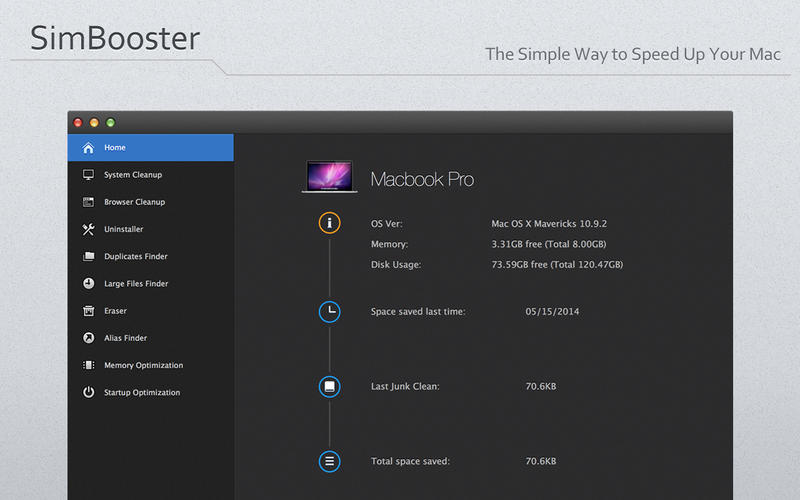Close the SimBooster window with the red button
Viewport: 800px width, 500px height.
(x=78, y=122)
